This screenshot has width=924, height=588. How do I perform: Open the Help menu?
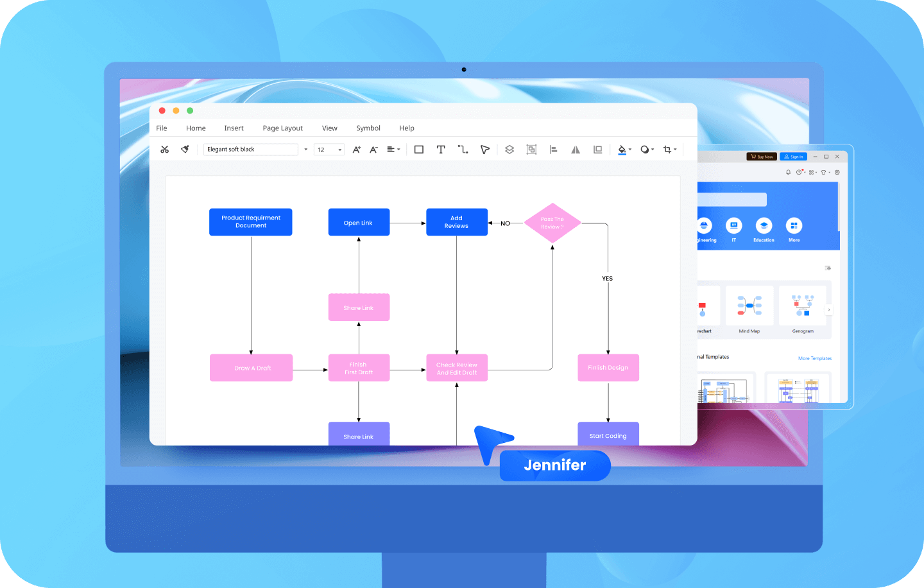(x=407, y=128)
